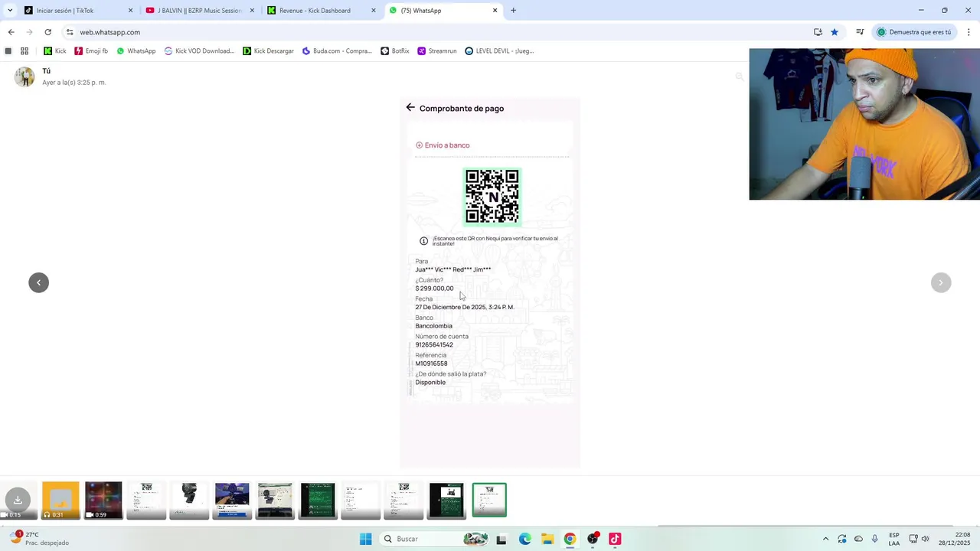Click the 'Bancolombia' bank name
The height and width of the screenshot is (551, 980).
point(433,326)
